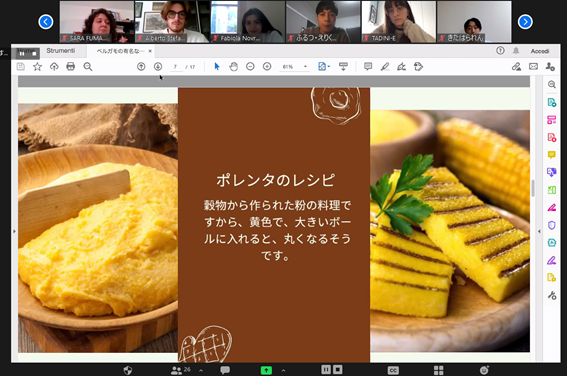Click the page number input field
The height and width of the screenshot is (376, 567).
(x=176, y=67)
